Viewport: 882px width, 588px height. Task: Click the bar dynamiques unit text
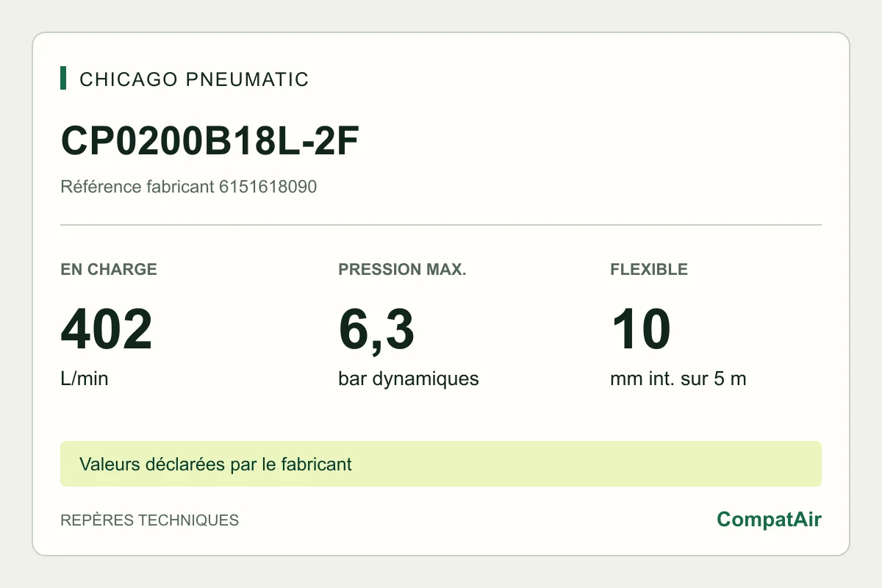tap(409, 379)
